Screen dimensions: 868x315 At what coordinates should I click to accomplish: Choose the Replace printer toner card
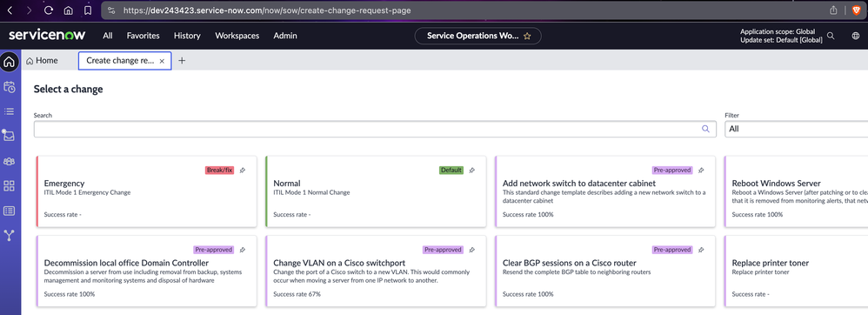point(796,271)
